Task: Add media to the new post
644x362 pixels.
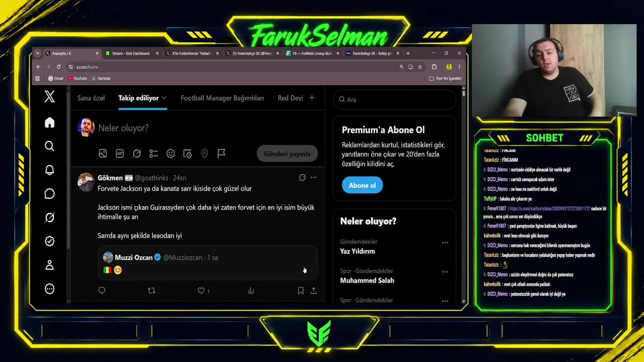Action: [103, 153]
